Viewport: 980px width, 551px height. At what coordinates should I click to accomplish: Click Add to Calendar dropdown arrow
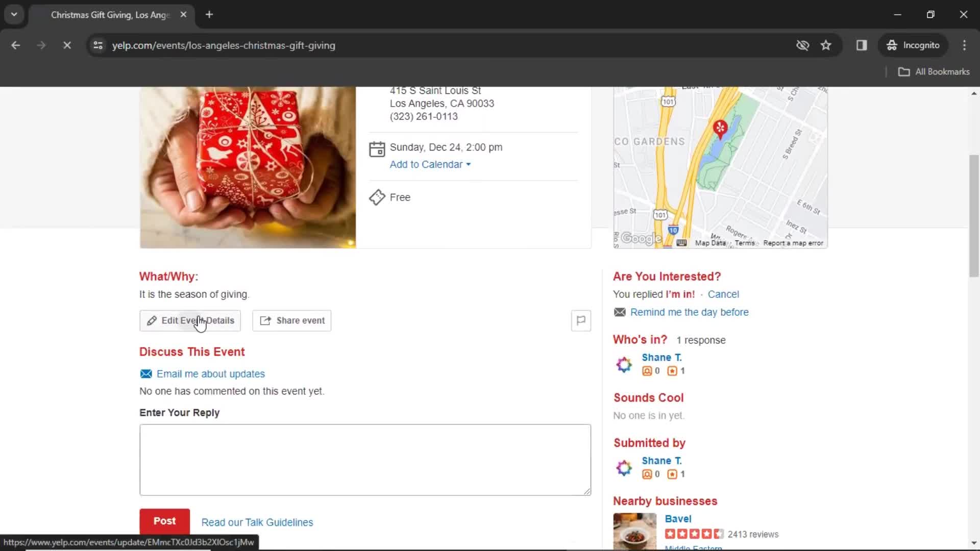[469, 164]
